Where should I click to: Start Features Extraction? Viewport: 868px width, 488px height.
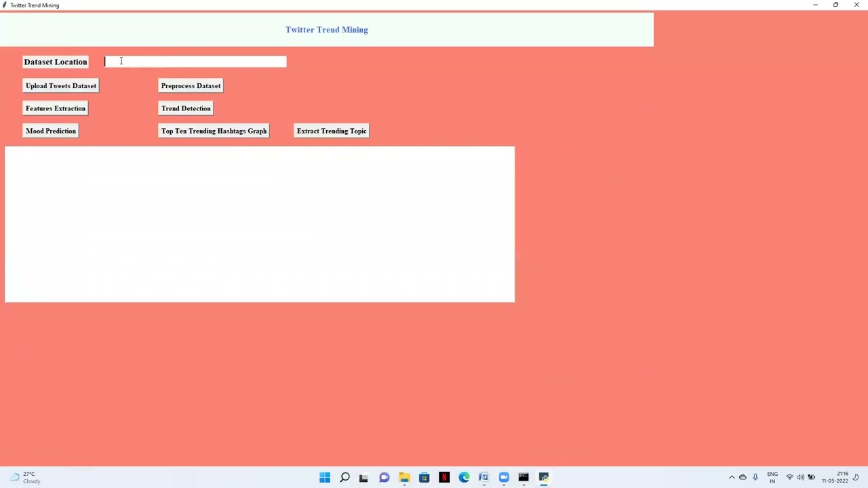[x=56, y=108]
